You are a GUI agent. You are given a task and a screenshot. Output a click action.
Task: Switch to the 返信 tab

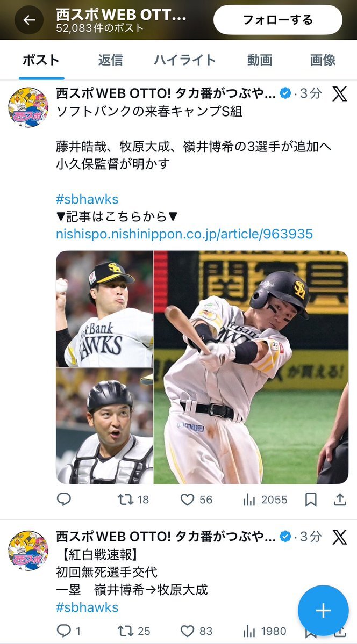[x=110, y=60]
